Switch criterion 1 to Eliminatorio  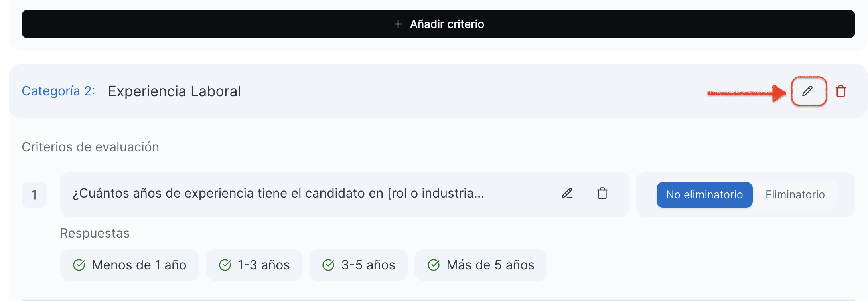(795, 195)
